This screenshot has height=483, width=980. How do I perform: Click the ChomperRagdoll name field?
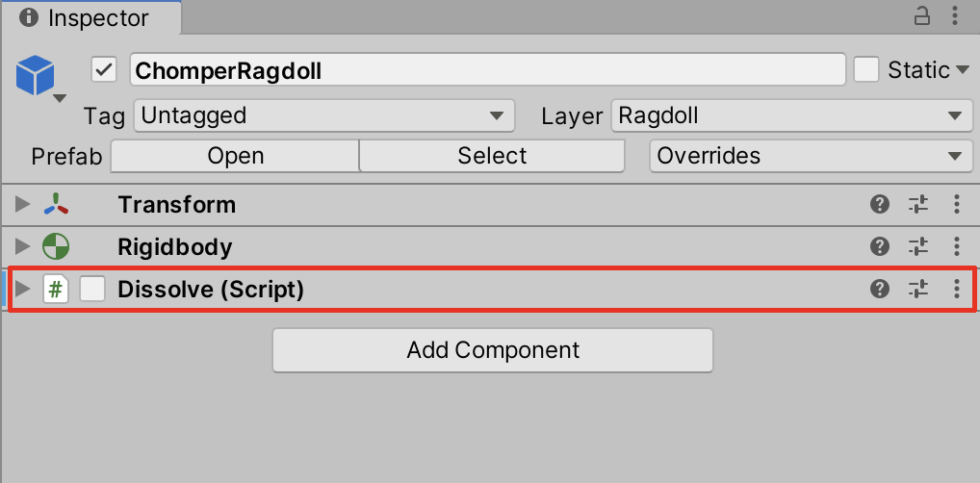point(486,70)
